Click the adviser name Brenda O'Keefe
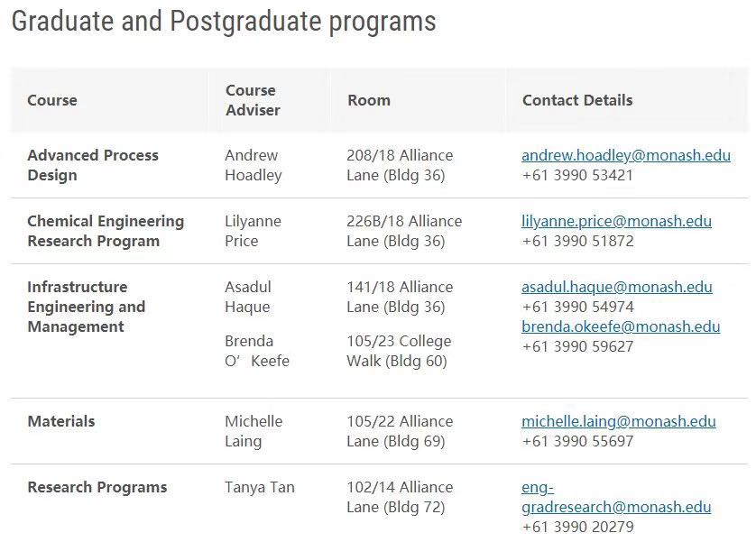This screenshot has width=756, height=542. (x=256, y=351)
